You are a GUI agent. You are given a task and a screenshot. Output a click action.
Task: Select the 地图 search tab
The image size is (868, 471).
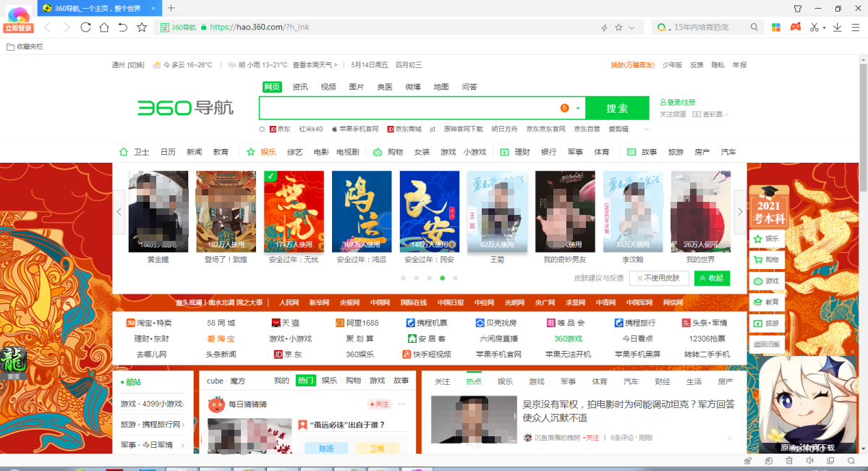point(441,87)
